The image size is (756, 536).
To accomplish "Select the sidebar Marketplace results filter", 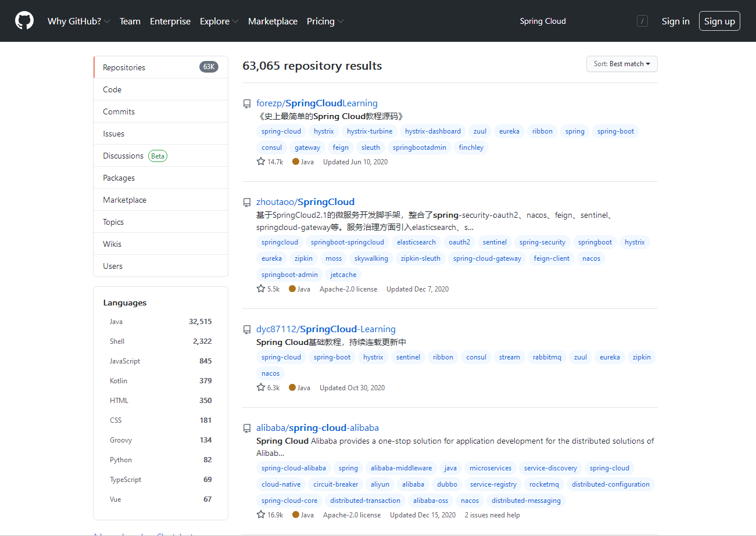I will [160, 200].
